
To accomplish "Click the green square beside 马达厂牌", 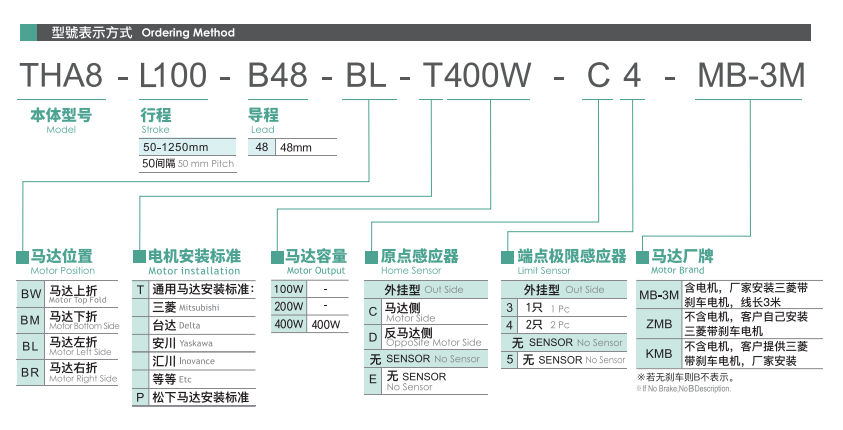I will click(x=642, y=257).
